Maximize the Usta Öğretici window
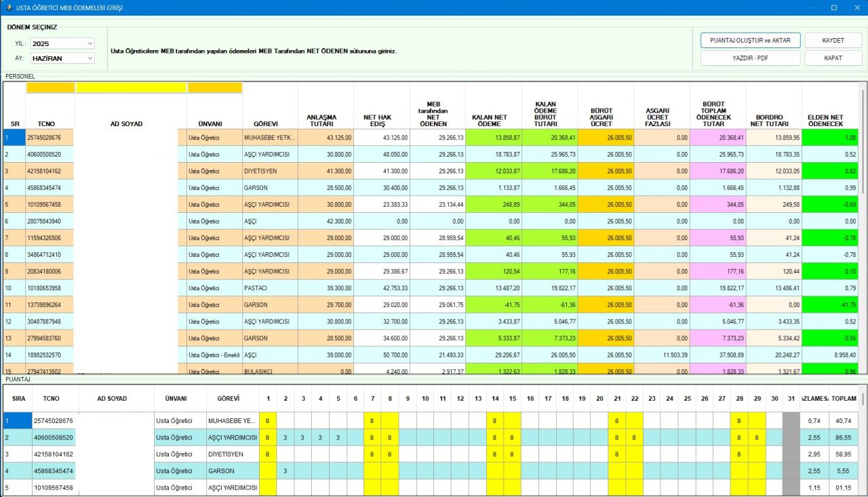 point(834,7)
